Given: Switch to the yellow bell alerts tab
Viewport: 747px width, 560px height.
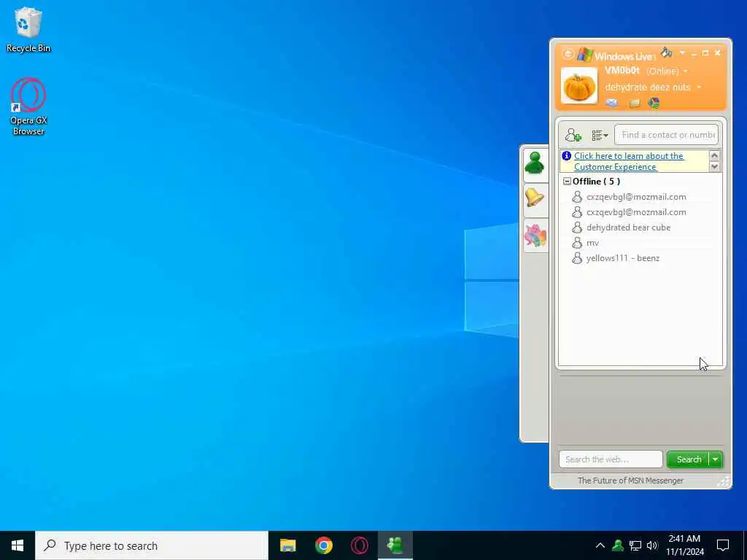Looking at the screenshot, I should pos(535,198).
